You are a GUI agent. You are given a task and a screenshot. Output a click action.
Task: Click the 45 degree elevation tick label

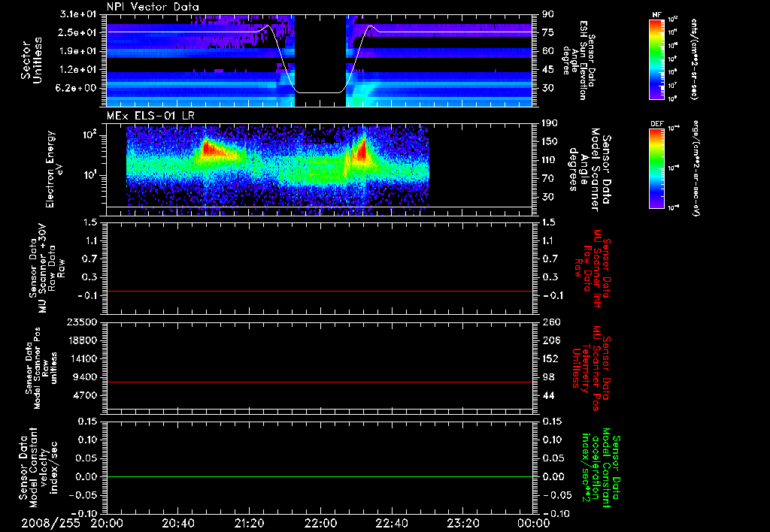tap(548, 70)
